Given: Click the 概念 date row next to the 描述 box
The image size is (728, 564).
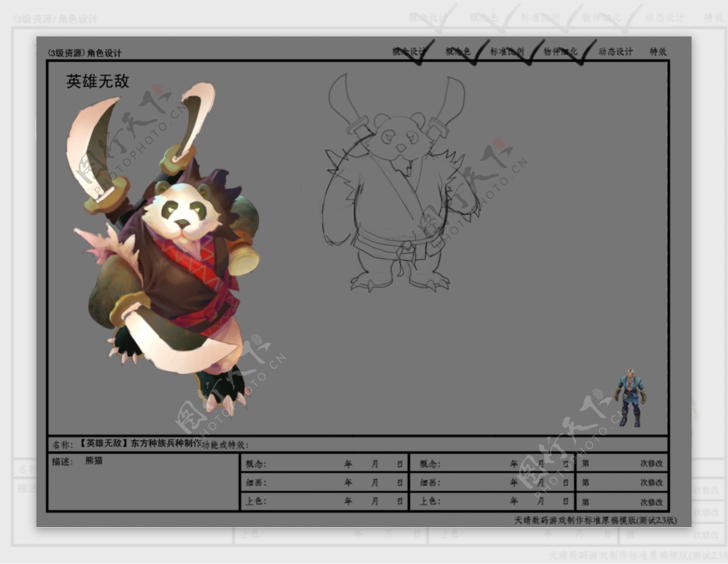Looking at the screenshot, I should click(324, 463).
